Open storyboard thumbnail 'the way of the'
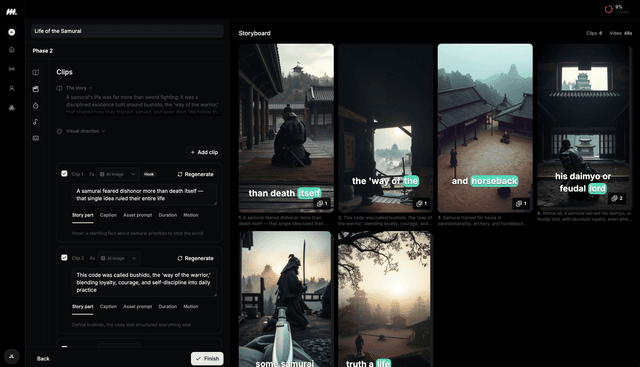 pos(386,128)
